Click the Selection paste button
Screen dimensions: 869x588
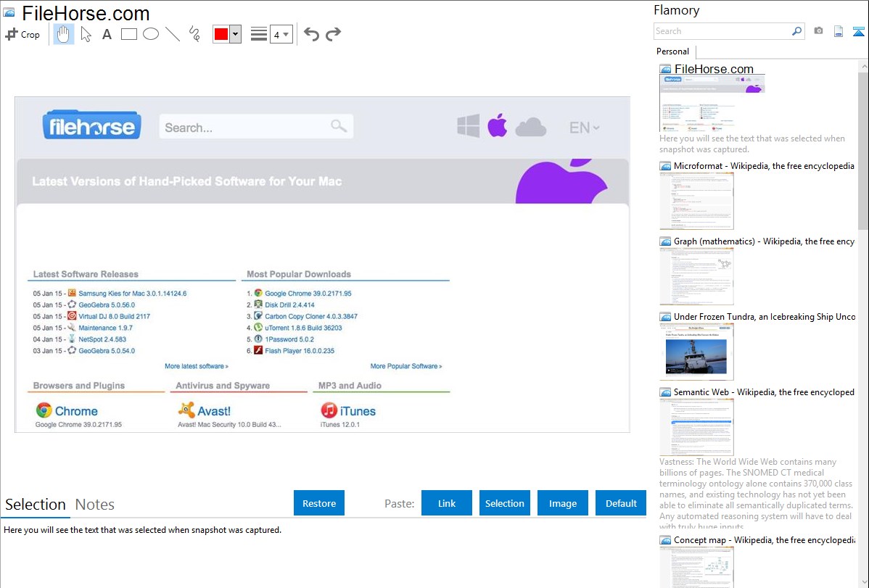504,503
